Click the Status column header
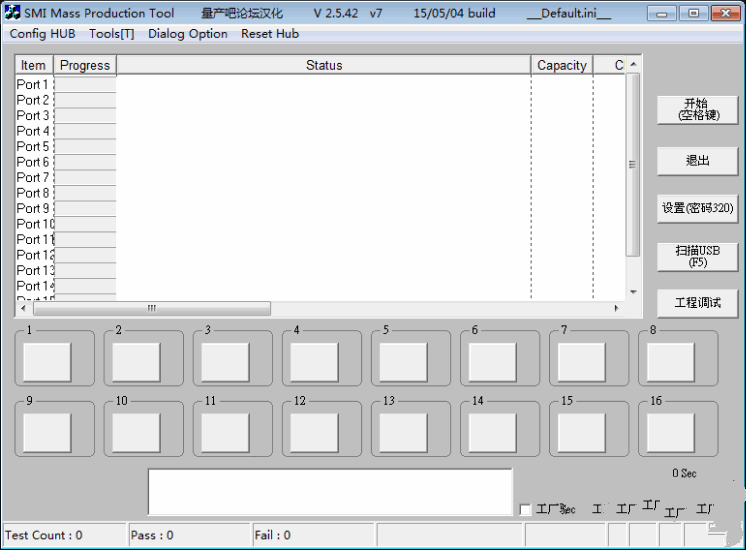The height and width of the screenshot is (550, 746). [324, 65]
